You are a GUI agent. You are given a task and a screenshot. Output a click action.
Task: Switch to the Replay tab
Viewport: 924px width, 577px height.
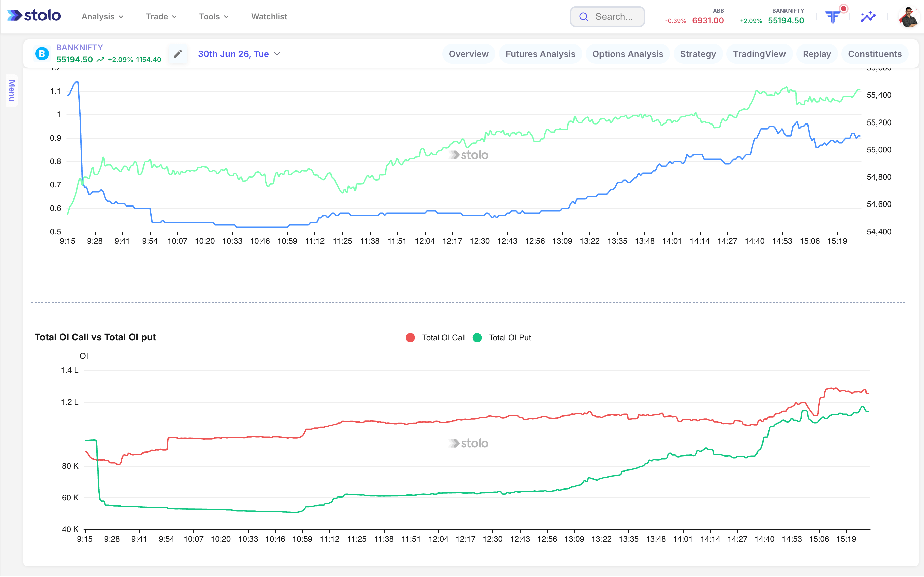(817, 54)
